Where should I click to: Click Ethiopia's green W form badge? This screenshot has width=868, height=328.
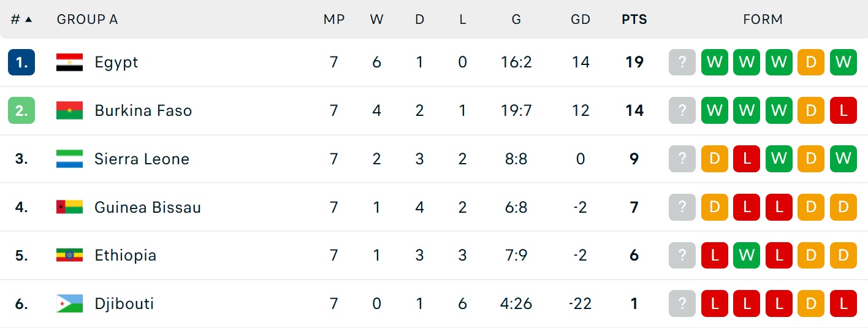pyautogui.click(x=747, y=255)
